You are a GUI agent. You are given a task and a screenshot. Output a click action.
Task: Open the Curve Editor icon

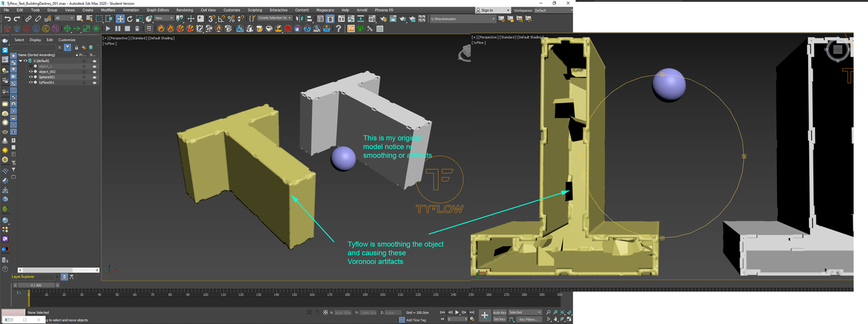(x=351, y=19)
